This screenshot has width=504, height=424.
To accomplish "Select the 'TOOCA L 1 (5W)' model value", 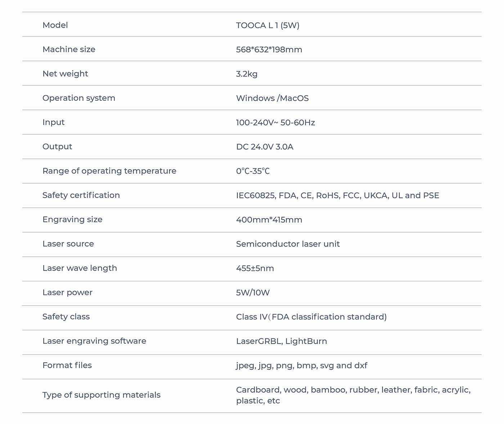I will 267,25.
